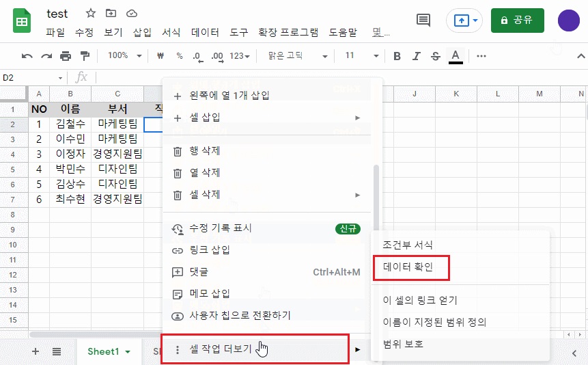This screenshot has height=365, width=588.
Task: Select 범위 보호 in submenu
Action: [x=460, y=344]
